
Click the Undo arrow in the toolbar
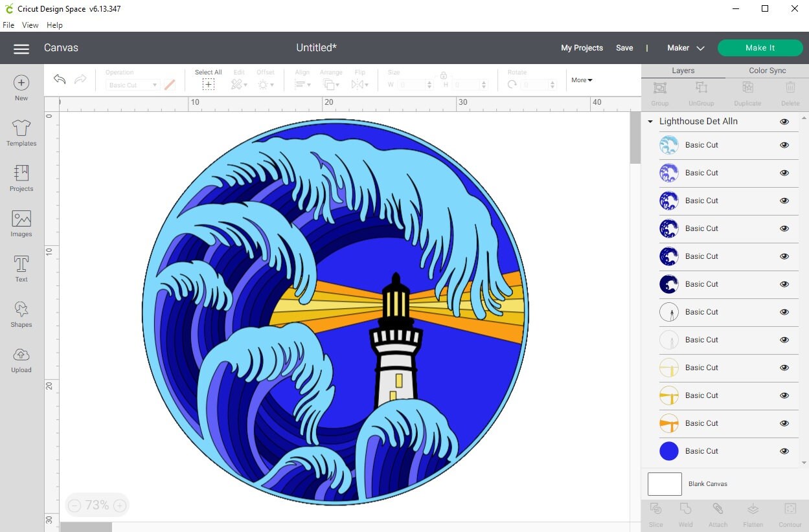[x=59, y=79]
